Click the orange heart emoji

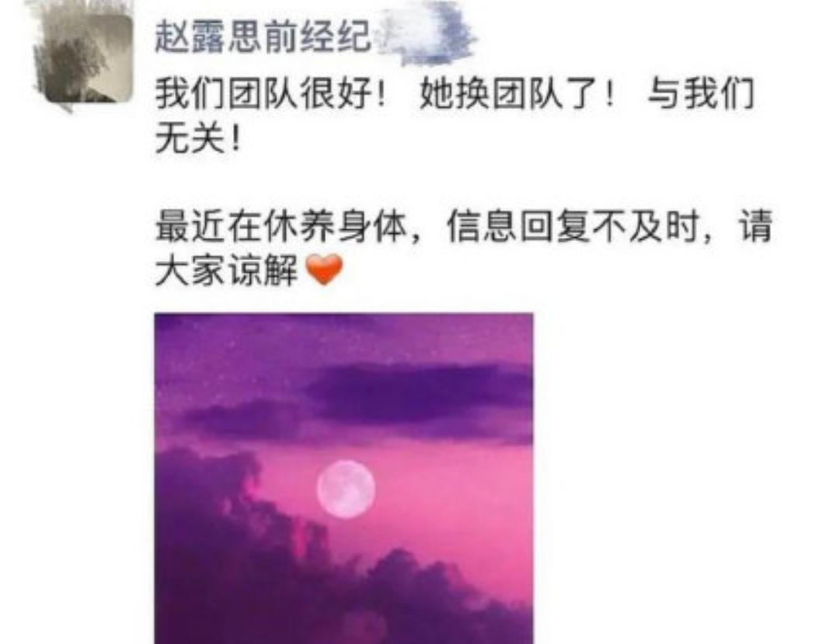(x=325, y=270)
